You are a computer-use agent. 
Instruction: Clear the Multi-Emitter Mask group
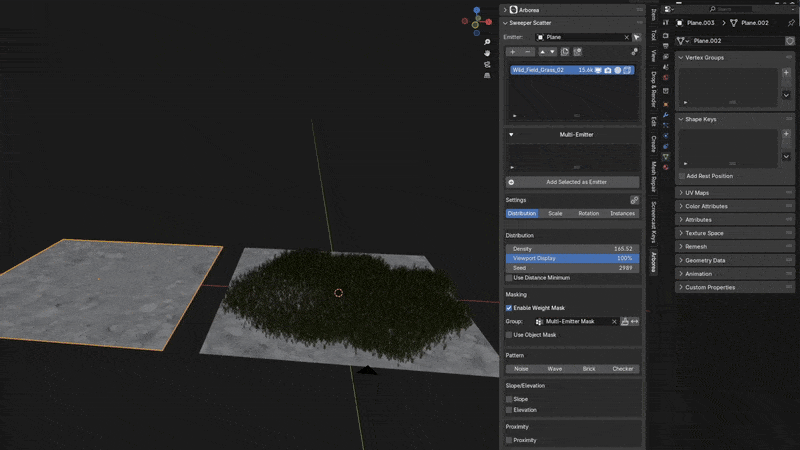[614, 321]
